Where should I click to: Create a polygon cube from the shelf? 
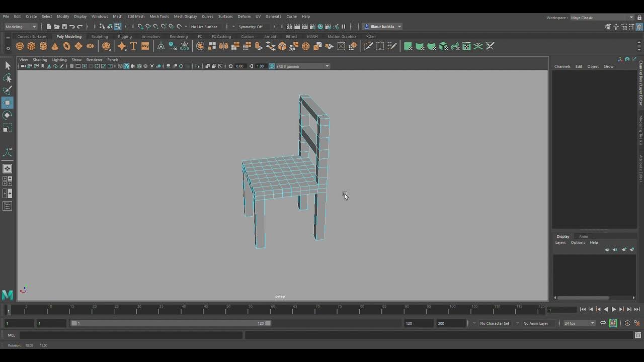pyautogui.click(x=31, y=46)
